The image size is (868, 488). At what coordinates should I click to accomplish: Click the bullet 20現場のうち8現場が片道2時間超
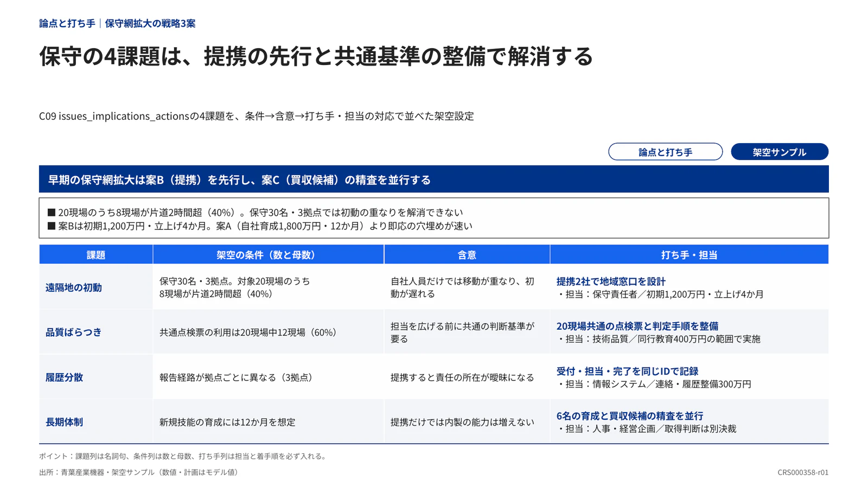point(255,213)
